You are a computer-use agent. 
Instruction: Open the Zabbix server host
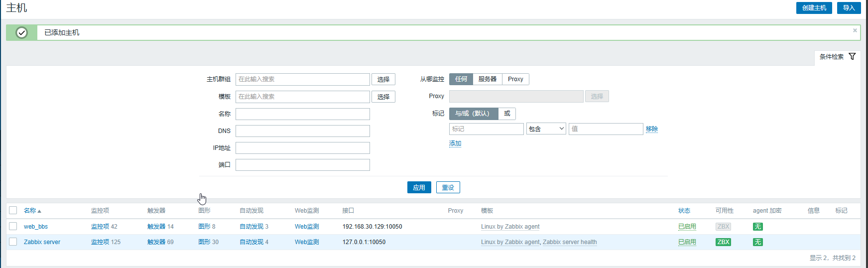42,242
